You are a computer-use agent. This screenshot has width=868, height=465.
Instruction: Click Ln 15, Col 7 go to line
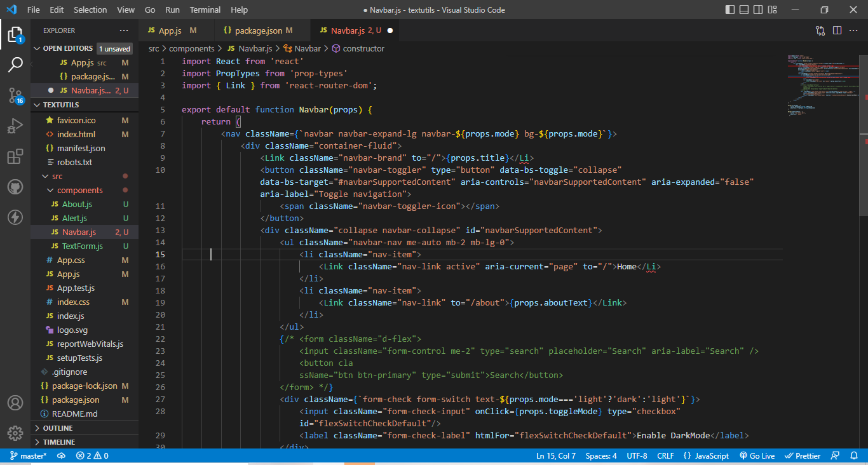556,455
